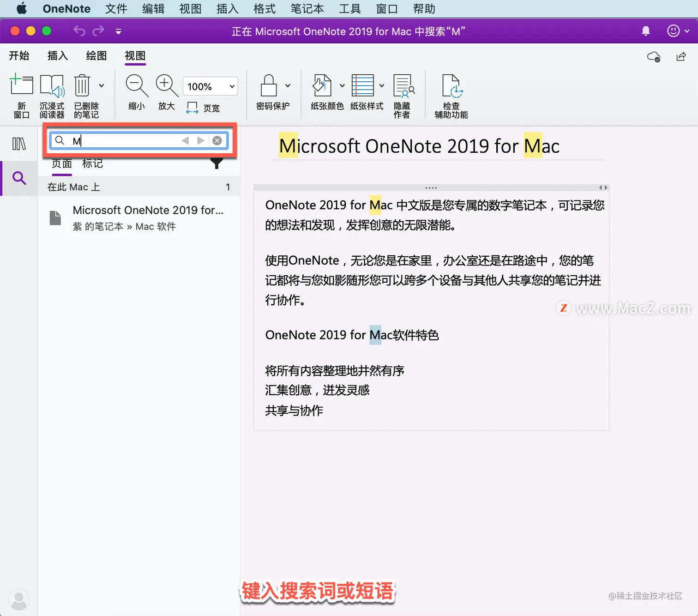Click the redo arrow in title bar
This screenshot has height=616, width=698.
[x=98, y=31]
